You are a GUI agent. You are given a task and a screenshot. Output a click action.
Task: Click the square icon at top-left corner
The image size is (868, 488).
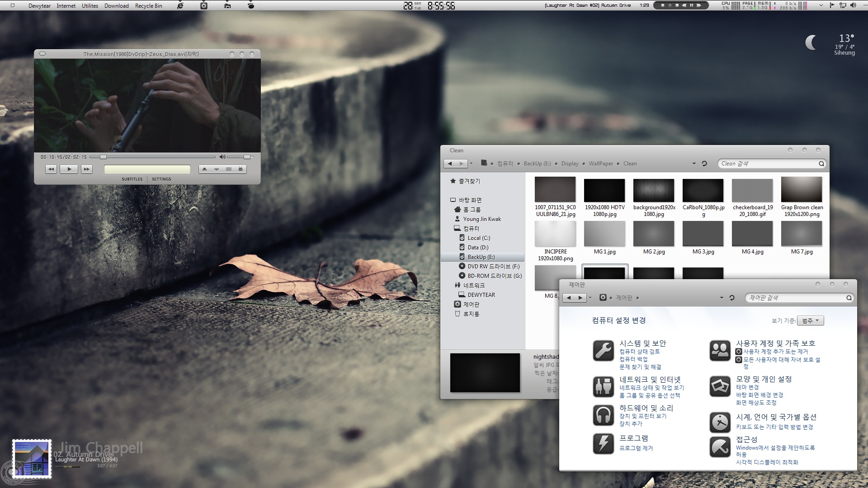point(13,5)
